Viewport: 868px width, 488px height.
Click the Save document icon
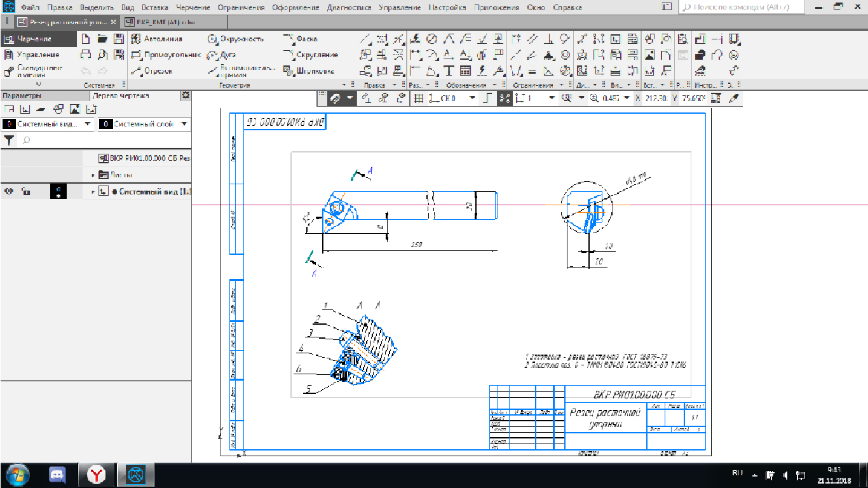click(118, 39)
